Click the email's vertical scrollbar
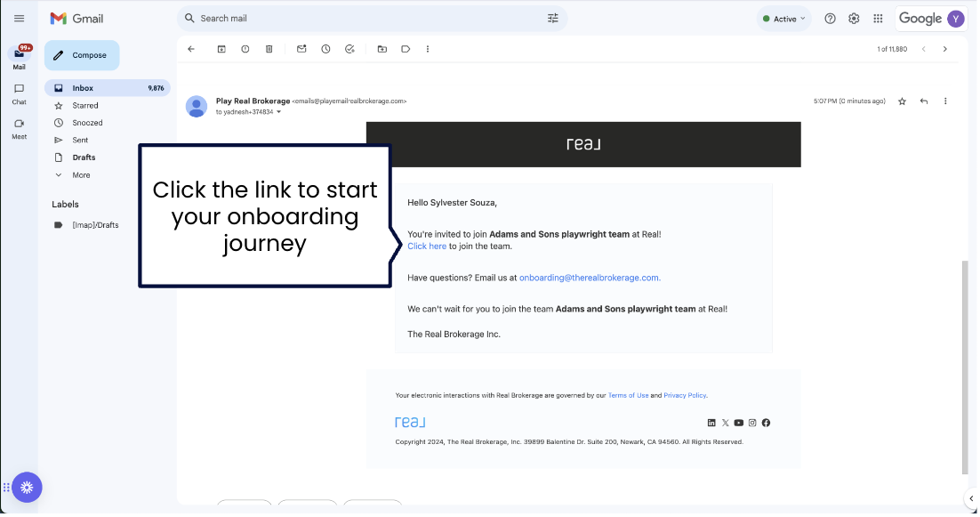Screen dimensions: 980x517 coord(965,368)
